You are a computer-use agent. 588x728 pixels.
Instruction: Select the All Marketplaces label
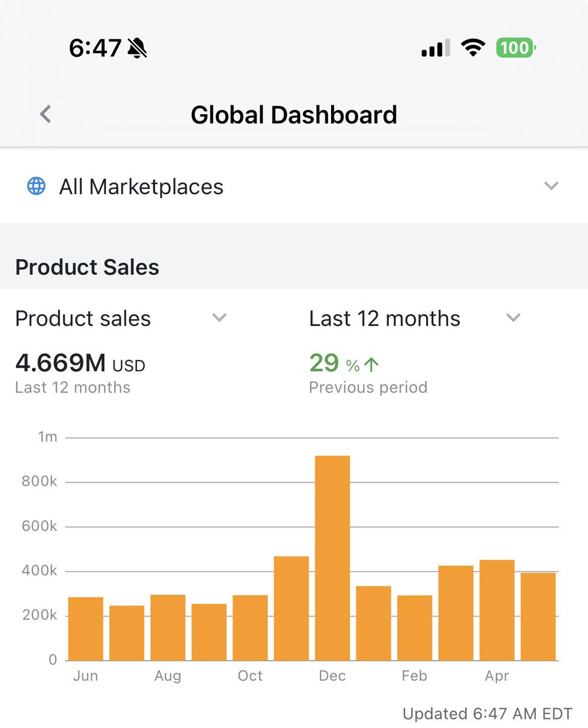(x=141, y=186)
